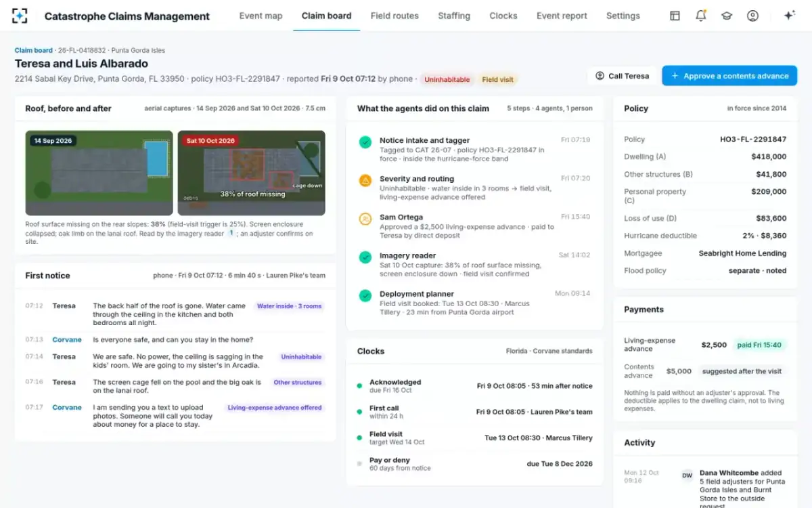Click the 'Living-expense advance offered' tag
The image size is (812, 508).
coord(275,408)
